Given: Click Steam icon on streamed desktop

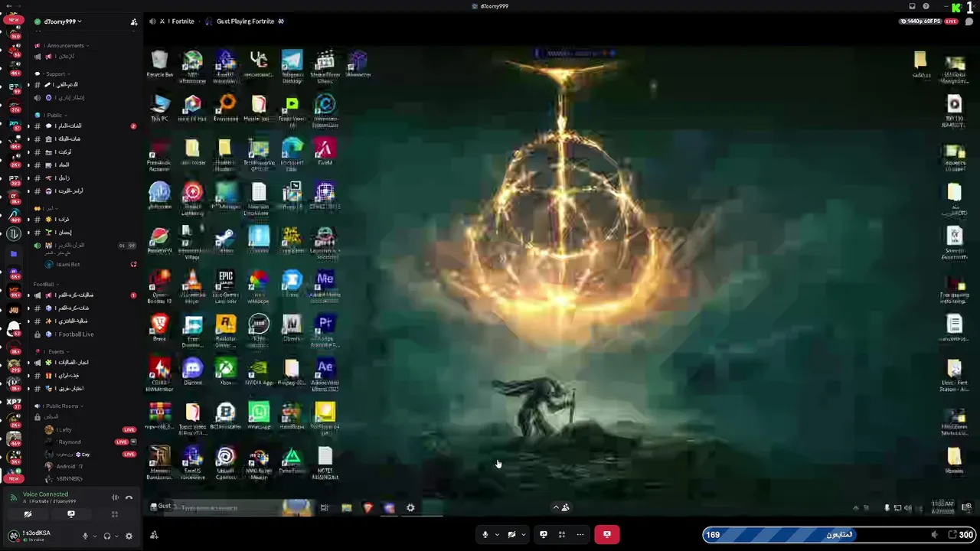Looking at the screenshot, I should pos(226,240).
